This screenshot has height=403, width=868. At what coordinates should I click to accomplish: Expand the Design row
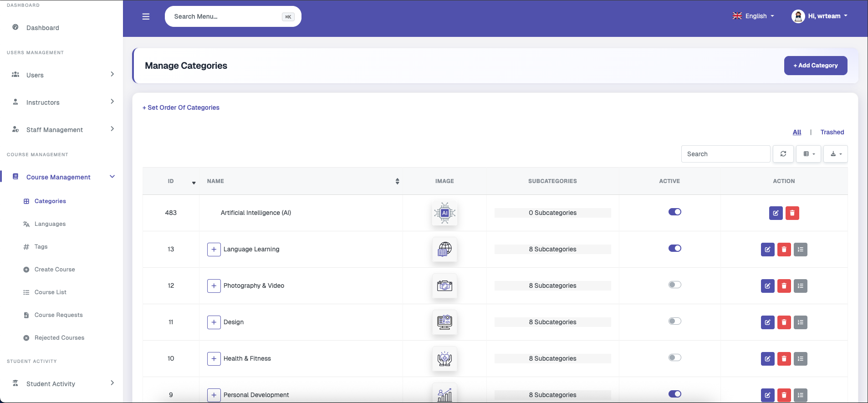click(x=214, y=322)
